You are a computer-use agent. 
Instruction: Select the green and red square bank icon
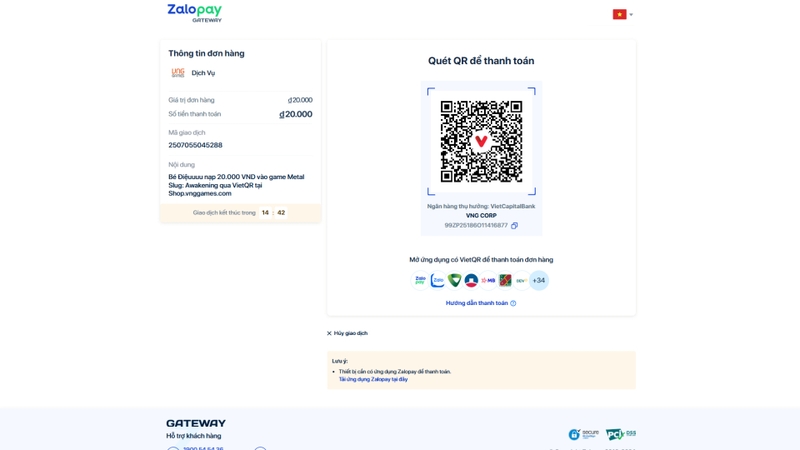click(x=505, y=280)
